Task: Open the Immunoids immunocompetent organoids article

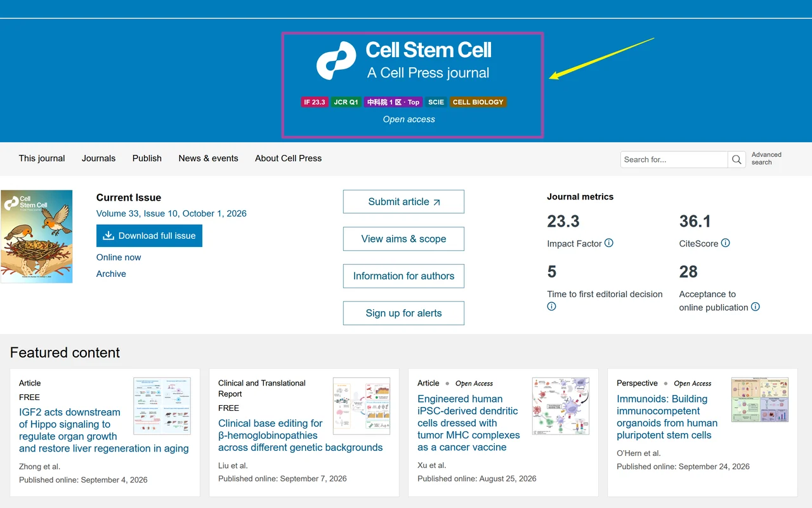Action: pyautogui.click(x=667, y=417)
